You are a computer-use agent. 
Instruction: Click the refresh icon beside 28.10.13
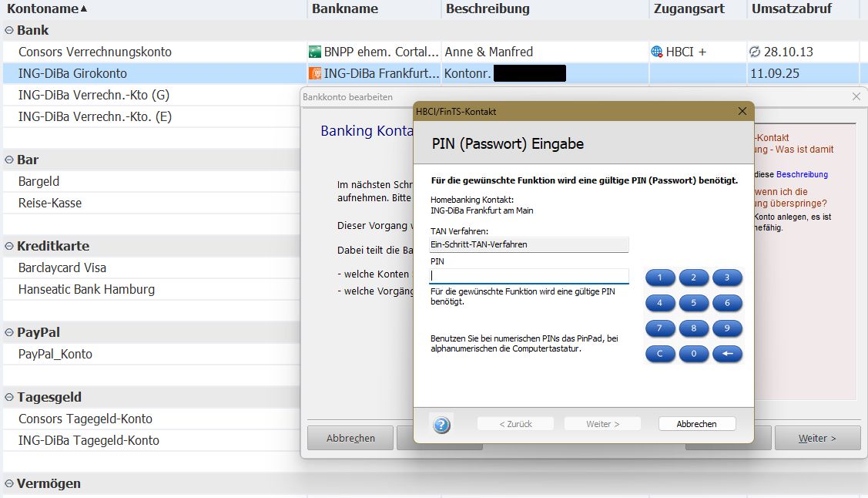755,52
